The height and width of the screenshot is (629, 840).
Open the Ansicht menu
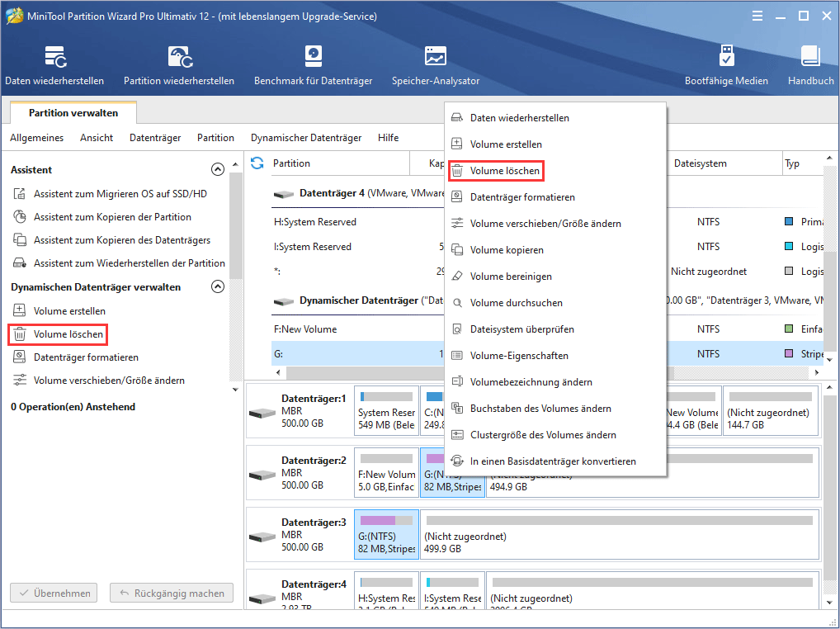click(x=97, y=138)
